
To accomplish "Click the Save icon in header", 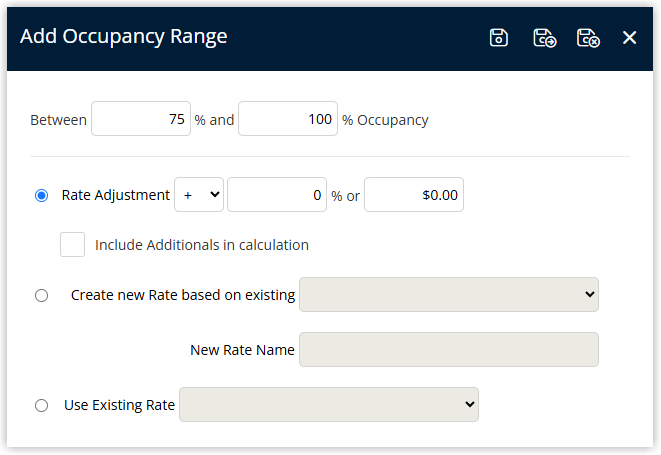I will pos(498,38).
